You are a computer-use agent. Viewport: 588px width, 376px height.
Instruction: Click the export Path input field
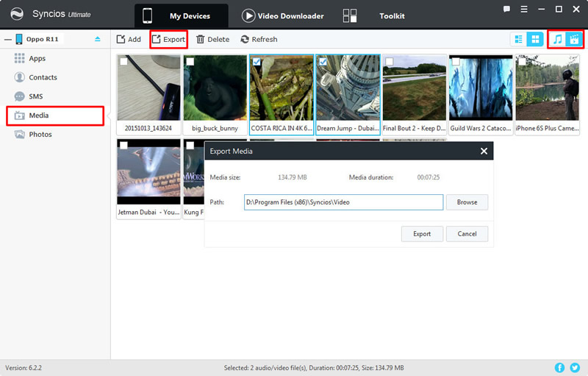click(343, 202)
